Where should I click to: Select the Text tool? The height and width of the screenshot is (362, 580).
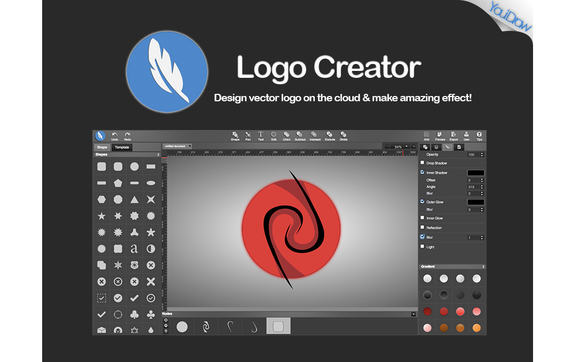coord(261,136)
